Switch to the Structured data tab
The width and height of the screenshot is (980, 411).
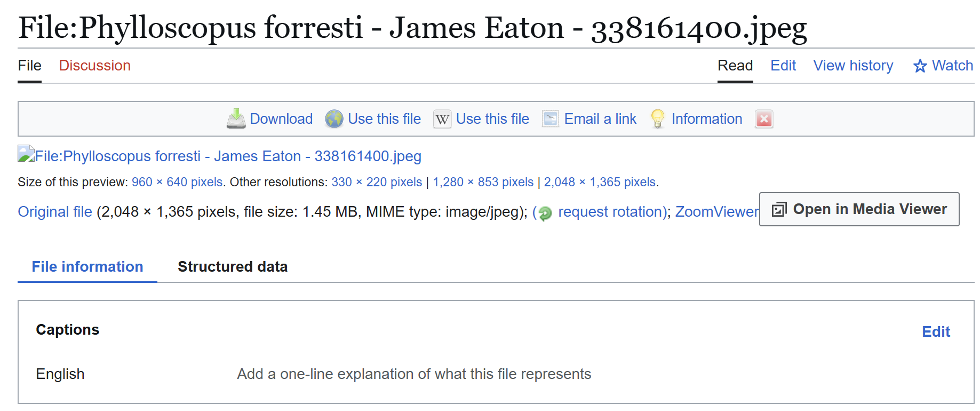coord(233,266)
